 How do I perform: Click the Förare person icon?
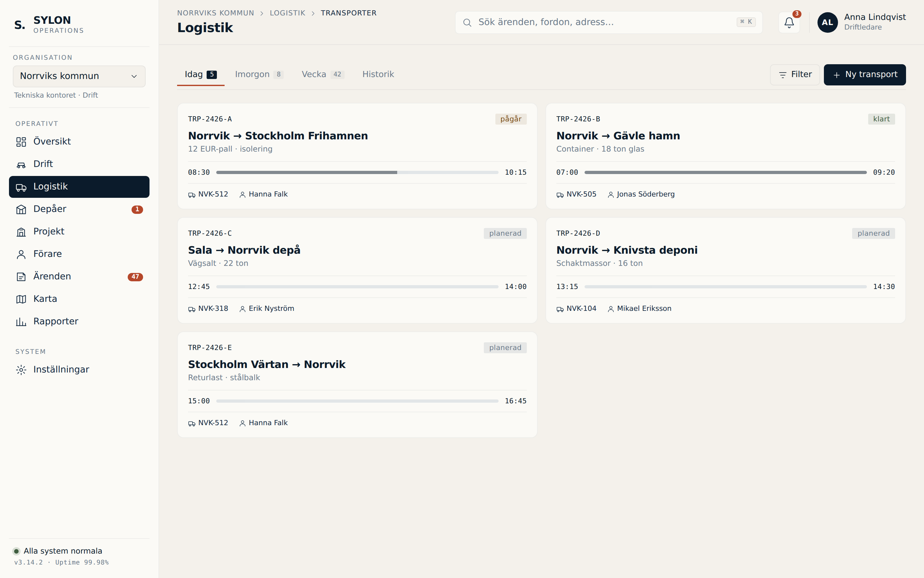click(21, 255)
